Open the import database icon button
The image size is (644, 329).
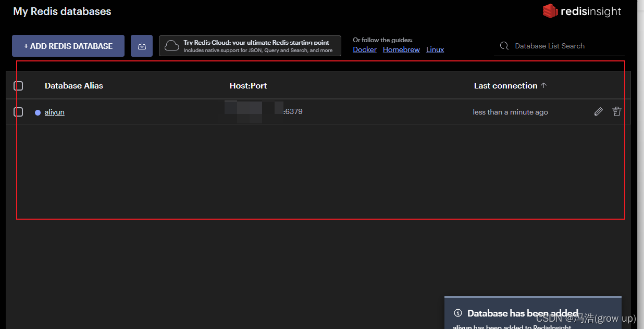pos(142,46)
